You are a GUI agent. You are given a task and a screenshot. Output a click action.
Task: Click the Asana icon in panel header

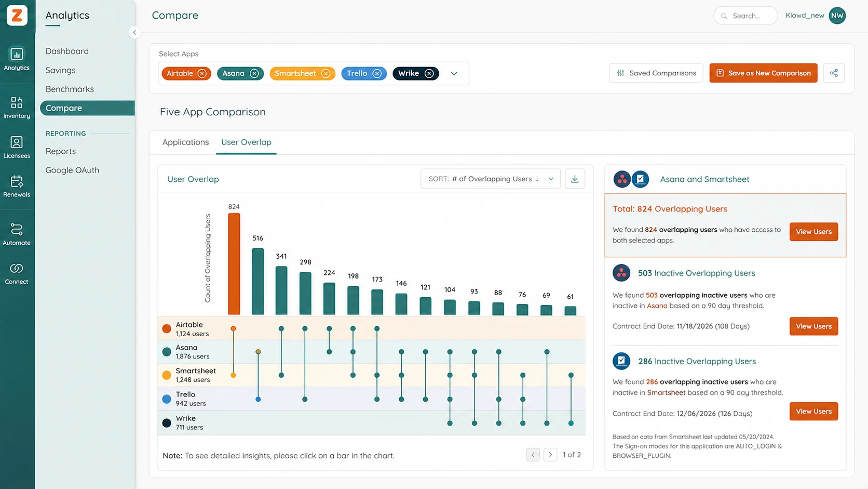[622, 179]
